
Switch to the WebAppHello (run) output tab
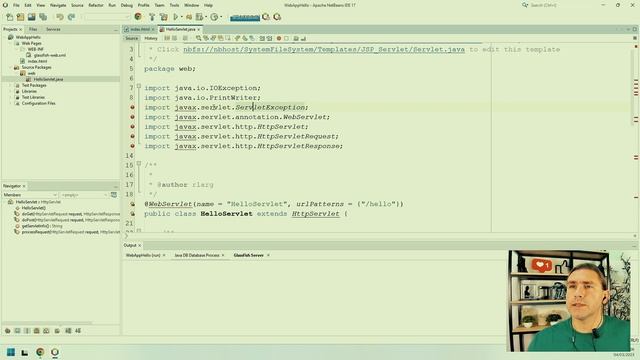click(143, 255)
